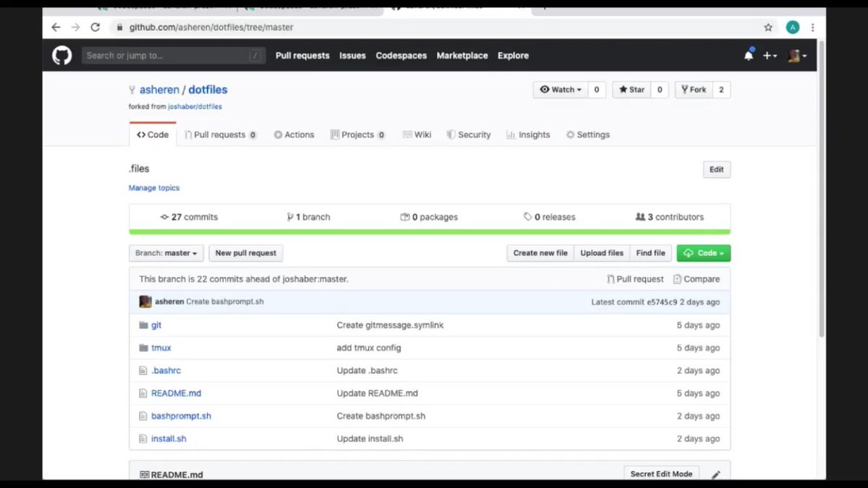
Task: Open Explore in top navigation
Action: click(x=513, y=56)
